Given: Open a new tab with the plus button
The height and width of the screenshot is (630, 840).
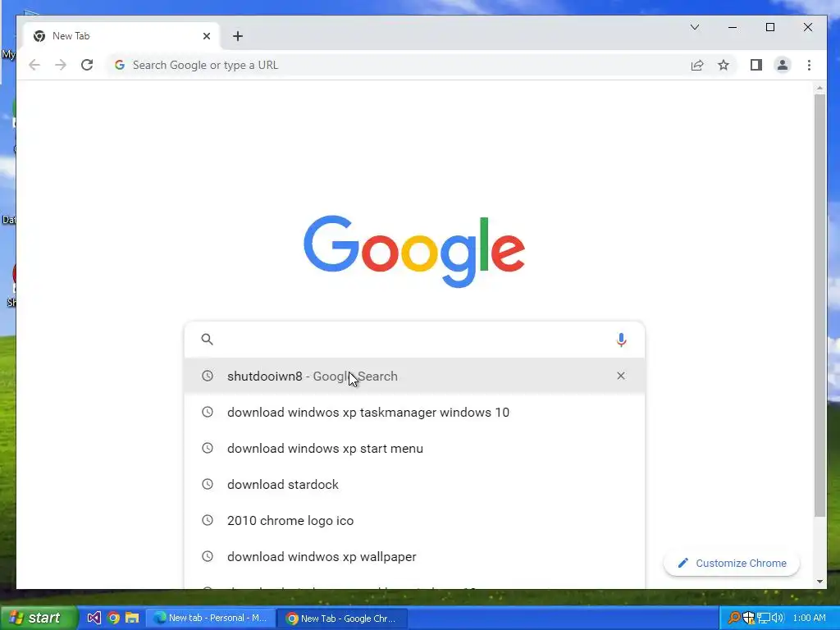Looking at the screenshot, I should point(238,36).
